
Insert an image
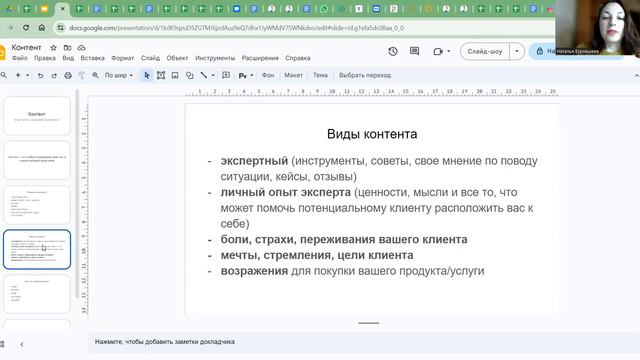175,76
